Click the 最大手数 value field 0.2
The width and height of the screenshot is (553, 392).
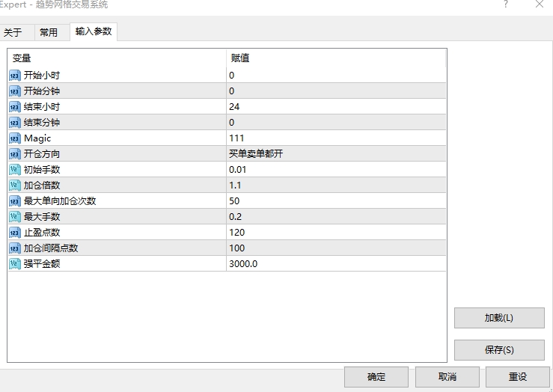point(335,216)
